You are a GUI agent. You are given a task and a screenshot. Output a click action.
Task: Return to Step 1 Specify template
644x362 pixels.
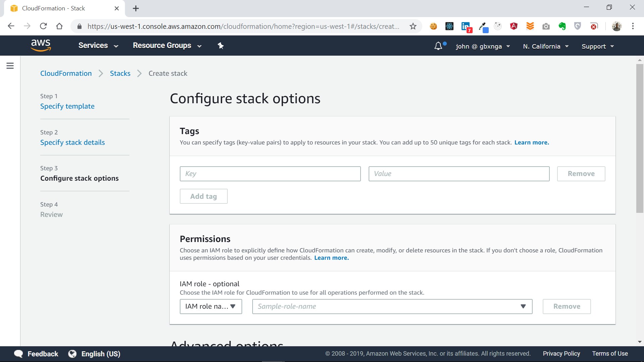coord(67,106)
